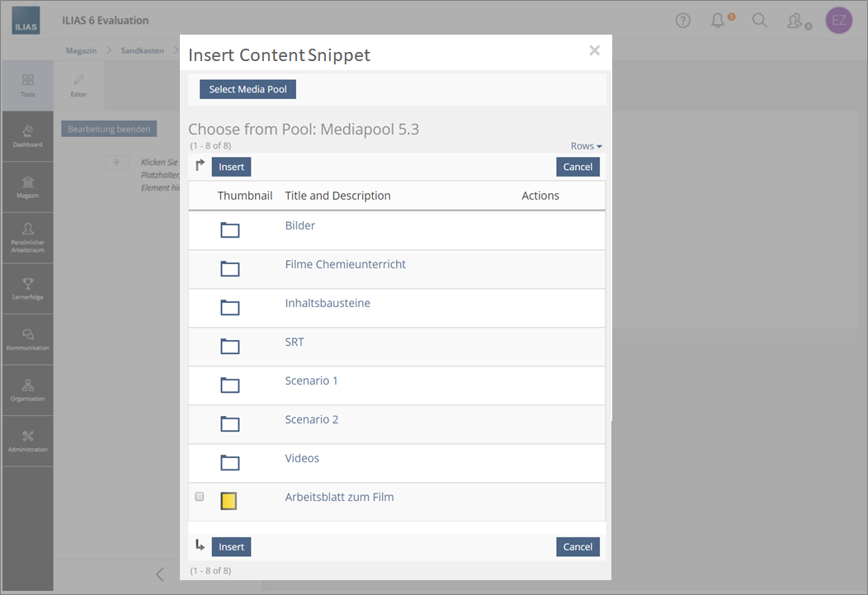Open the Bilder folder icon
This screenshot has width=868, height=595.
[x=229, y=229]
